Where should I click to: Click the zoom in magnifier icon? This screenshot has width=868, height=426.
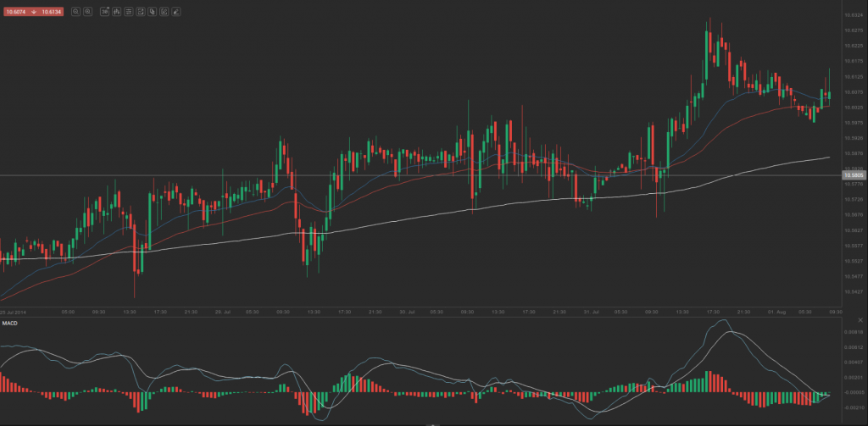tap(88, 13)
